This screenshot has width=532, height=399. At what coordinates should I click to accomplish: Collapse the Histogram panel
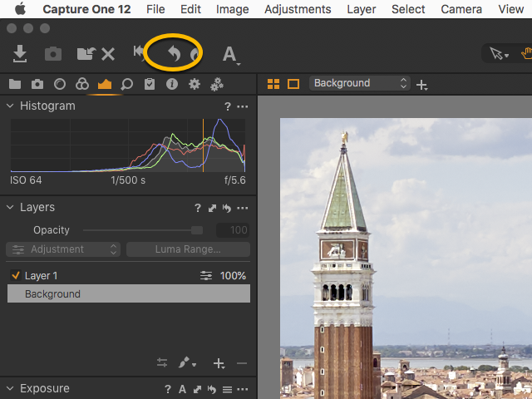tap(10, 106)
